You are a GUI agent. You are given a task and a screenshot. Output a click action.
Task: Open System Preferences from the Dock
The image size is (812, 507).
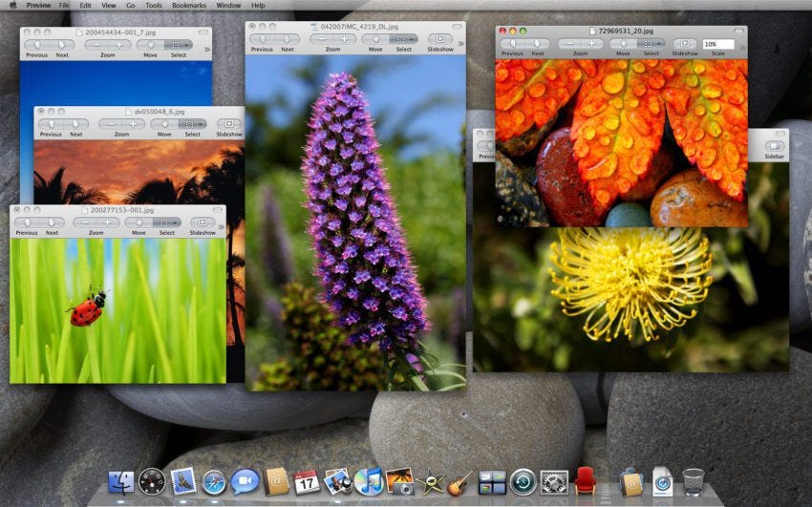click(x=554, y=482)
